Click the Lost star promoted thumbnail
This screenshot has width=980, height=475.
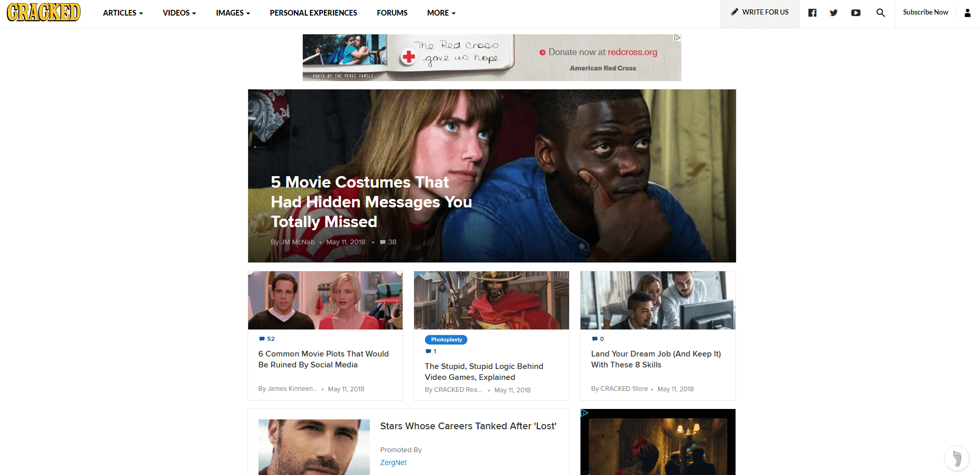click(x=314, y=447)
